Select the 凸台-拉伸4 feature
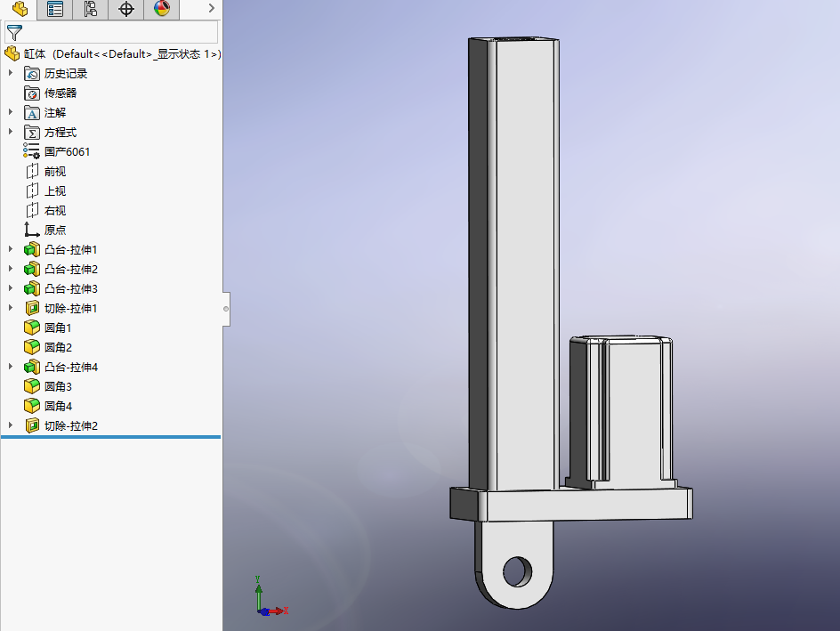The image size is (840, 631). click(70, 367)
